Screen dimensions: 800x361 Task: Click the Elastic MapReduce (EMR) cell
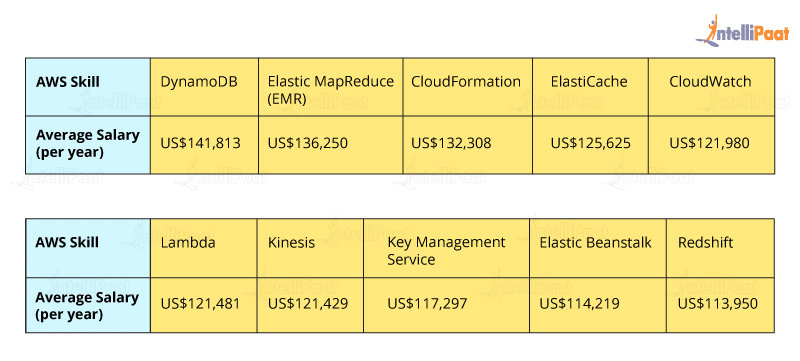point(331,87)
